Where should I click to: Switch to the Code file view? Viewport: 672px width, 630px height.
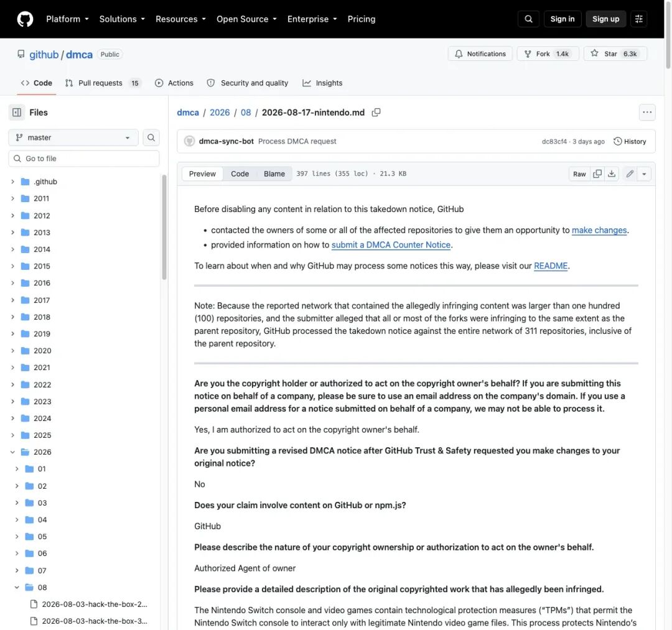pyautogui.click(x=240, y=174)
